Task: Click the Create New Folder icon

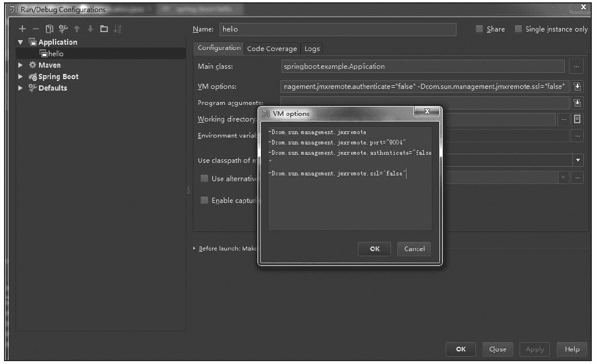Action: (x=104, y=29)
